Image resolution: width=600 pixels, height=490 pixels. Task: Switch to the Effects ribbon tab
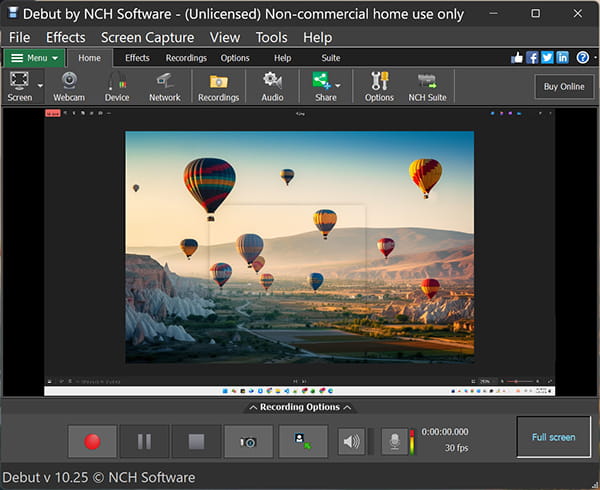(x=137, y=58)
